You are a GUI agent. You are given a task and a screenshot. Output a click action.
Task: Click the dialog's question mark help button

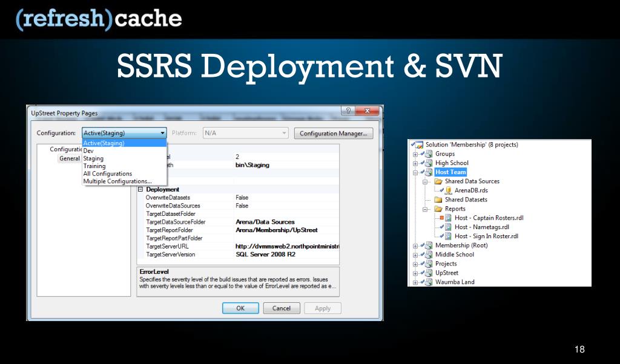(x=348, y=111)
